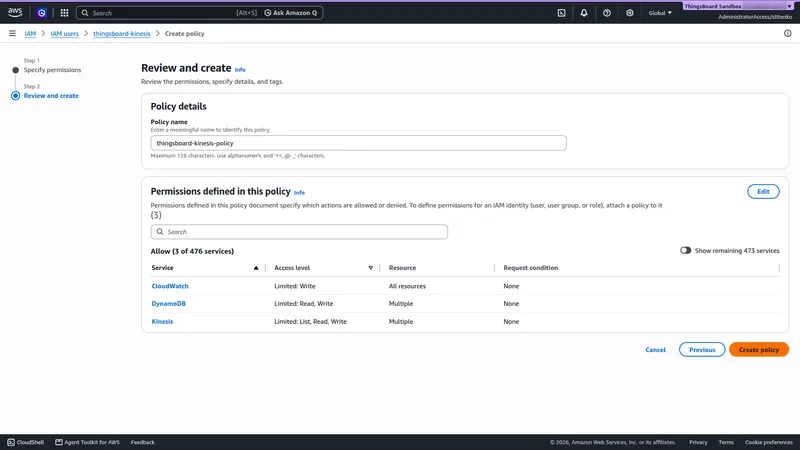Image resolution: width=800 pixels, height=450 pixels.
Task: Click the Resource column header
Action: [x=402, y=268]
